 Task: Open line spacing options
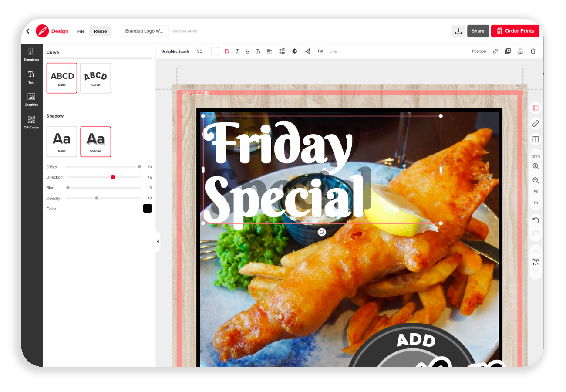282,51
